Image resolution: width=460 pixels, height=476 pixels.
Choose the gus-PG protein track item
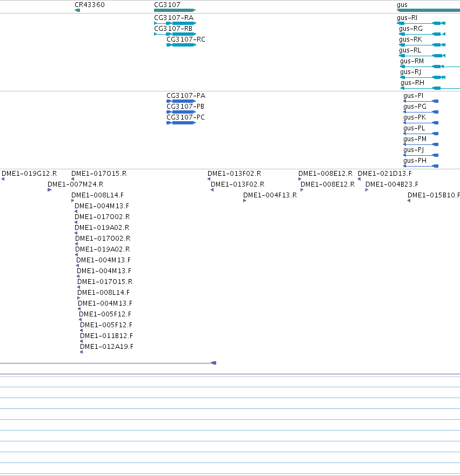(x=421, y=112)
